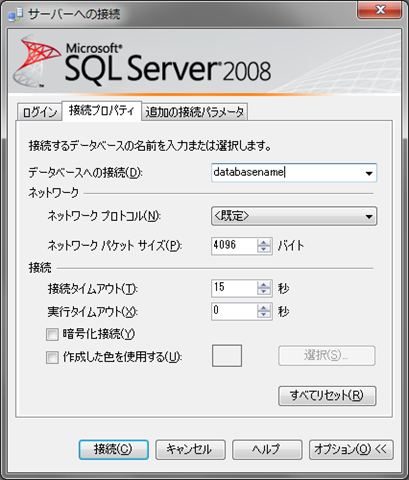Select the 接続プロパティ tab

coord(102,111)
